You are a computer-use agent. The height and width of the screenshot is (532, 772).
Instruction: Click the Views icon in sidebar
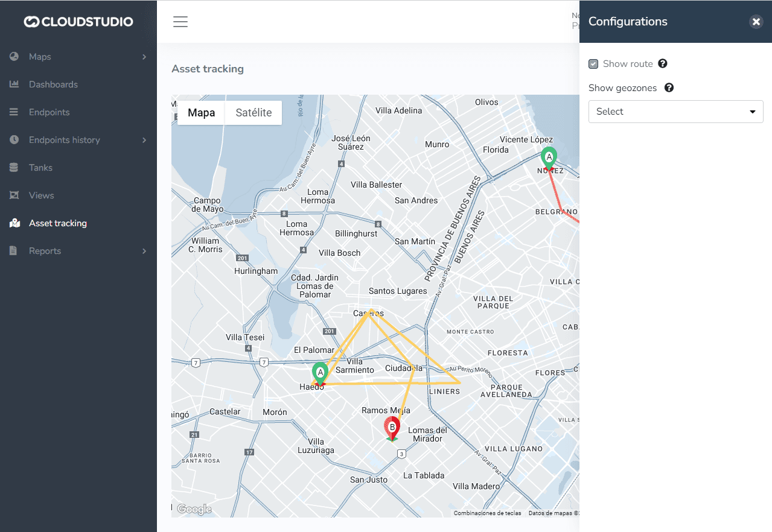tap(14, 195)
